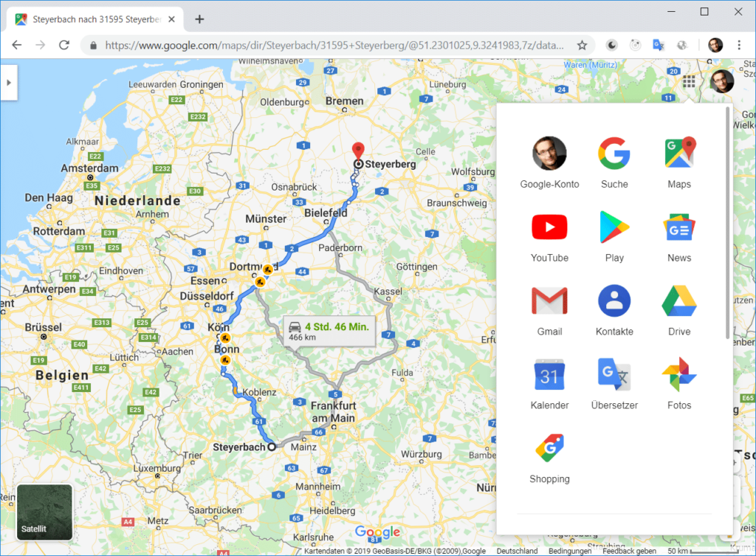Click the 50 km map scale control

click(x=703, y=551)
